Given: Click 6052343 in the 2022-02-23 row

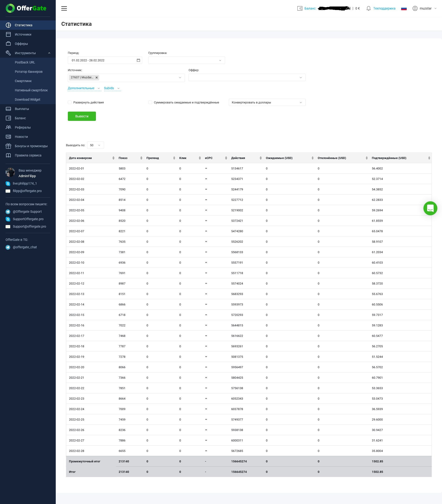Looking at the screenshot, I should click(x=237, y=398).
